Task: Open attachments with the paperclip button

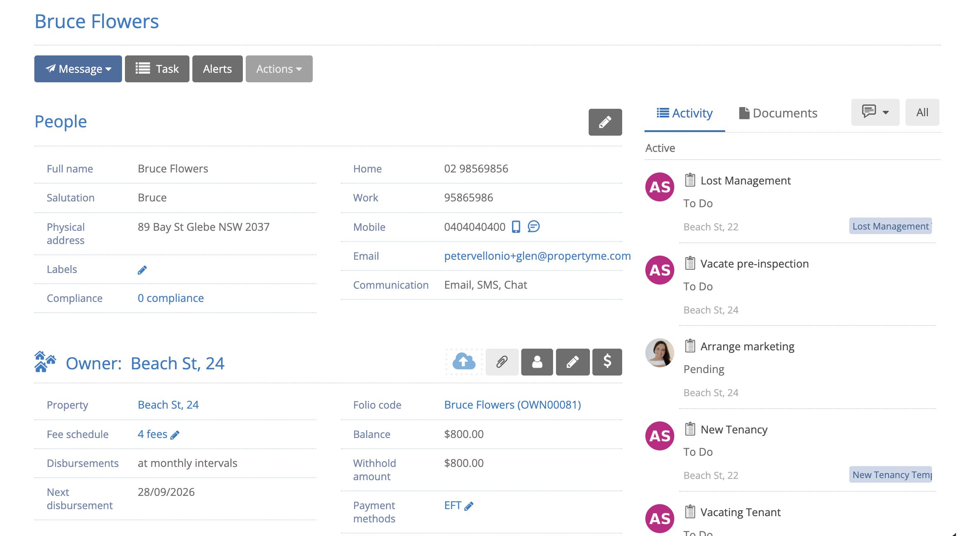Action: [502, 362]
